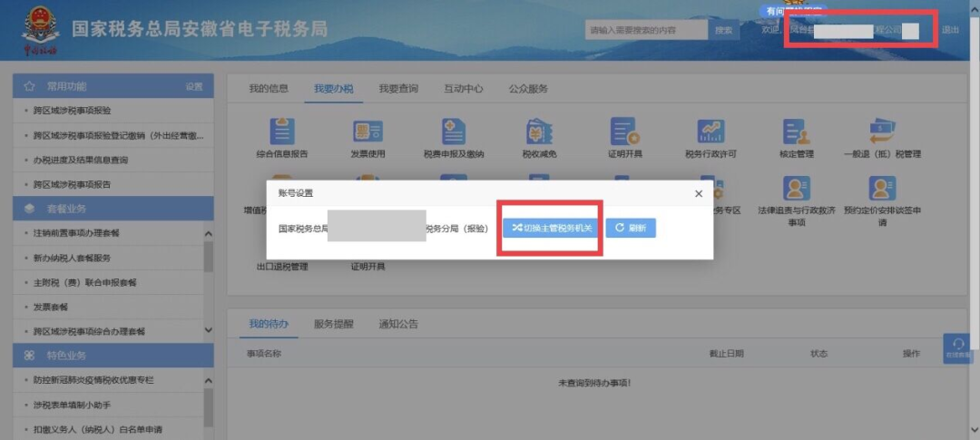Click the down arrow in 套餐业务 list scrollbar

point(209,330)
